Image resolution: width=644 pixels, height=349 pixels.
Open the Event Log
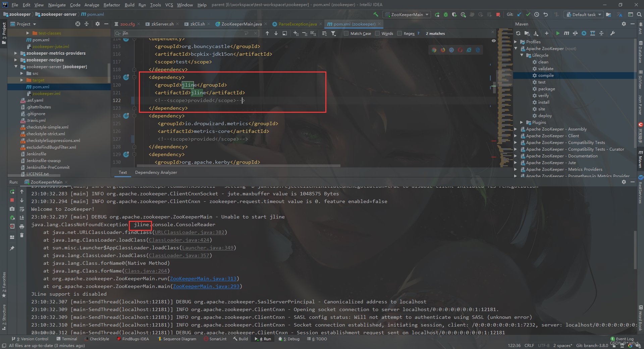pos(622,339)
